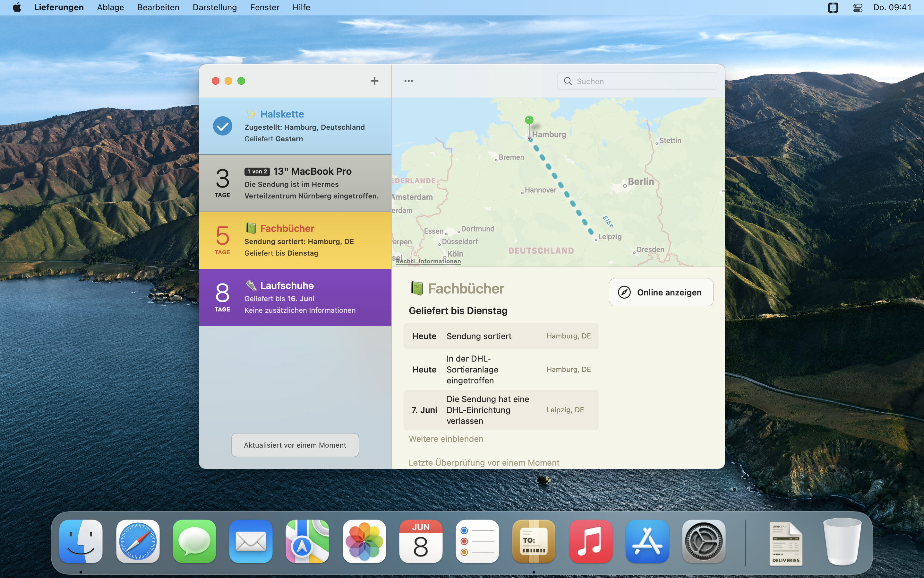
Task: Click the Hannover label on the map
Action: pos(540,190)
